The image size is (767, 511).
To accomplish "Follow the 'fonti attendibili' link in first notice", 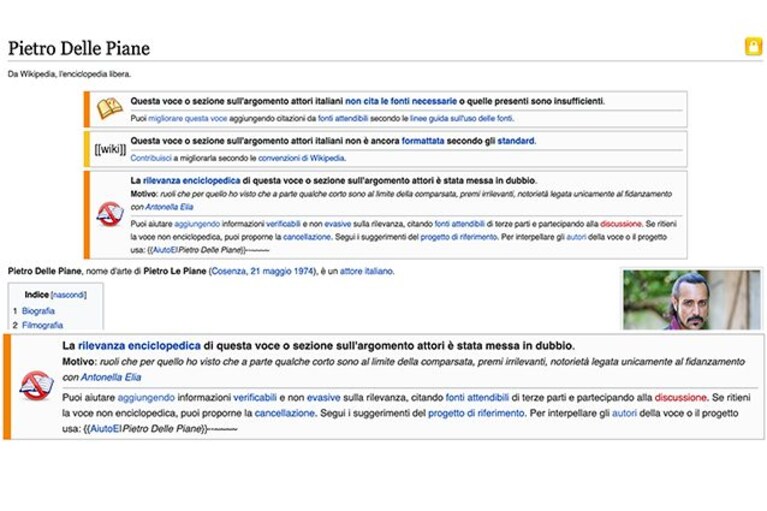I will click(x=342, y=118).
